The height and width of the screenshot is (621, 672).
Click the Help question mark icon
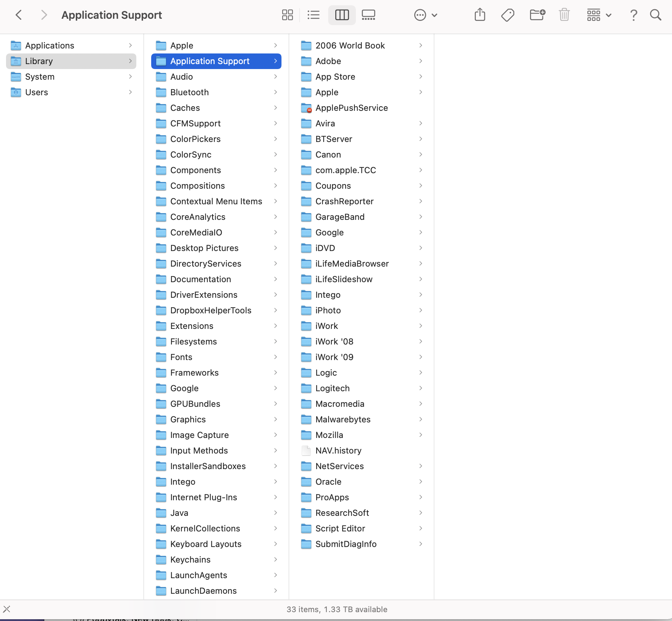tap(634, 15)
